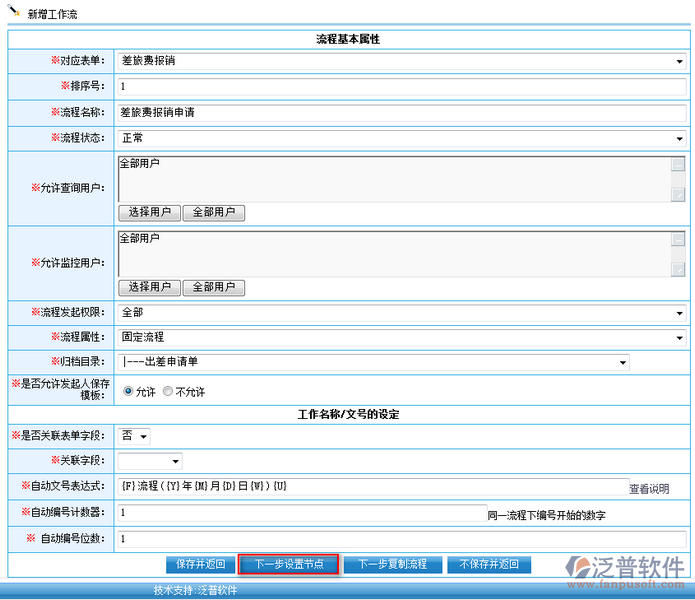Select the 允许 radio button
Viewport: 695px width, 600px height.
(128, 391)
